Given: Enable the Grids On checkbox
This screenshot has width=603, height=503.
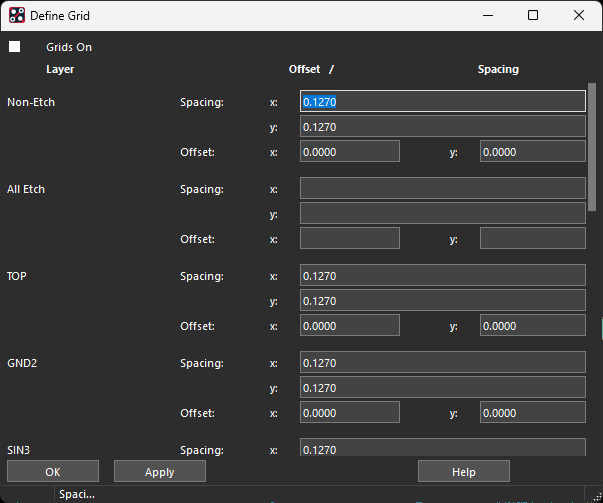Looking at the screenshot, I should coord(15,47).
